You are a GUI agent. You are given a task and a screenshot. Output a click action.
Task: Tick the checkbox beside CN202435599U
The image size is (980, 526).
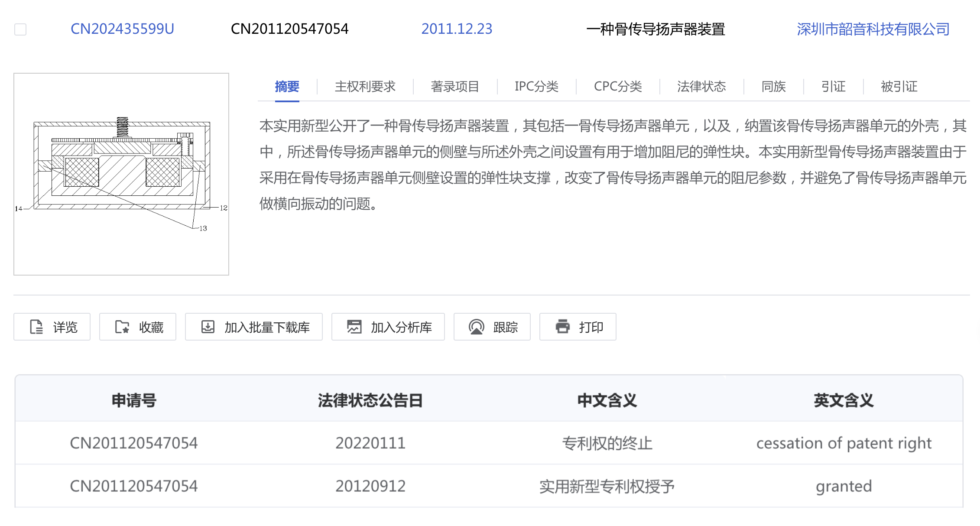coord(20,29)
